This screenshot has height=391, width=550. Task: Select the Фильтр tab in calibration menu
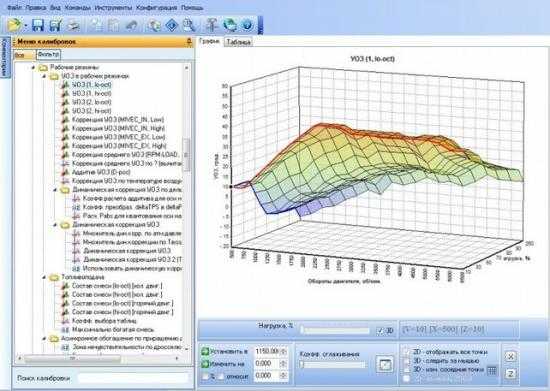click(x=48, y=54)
